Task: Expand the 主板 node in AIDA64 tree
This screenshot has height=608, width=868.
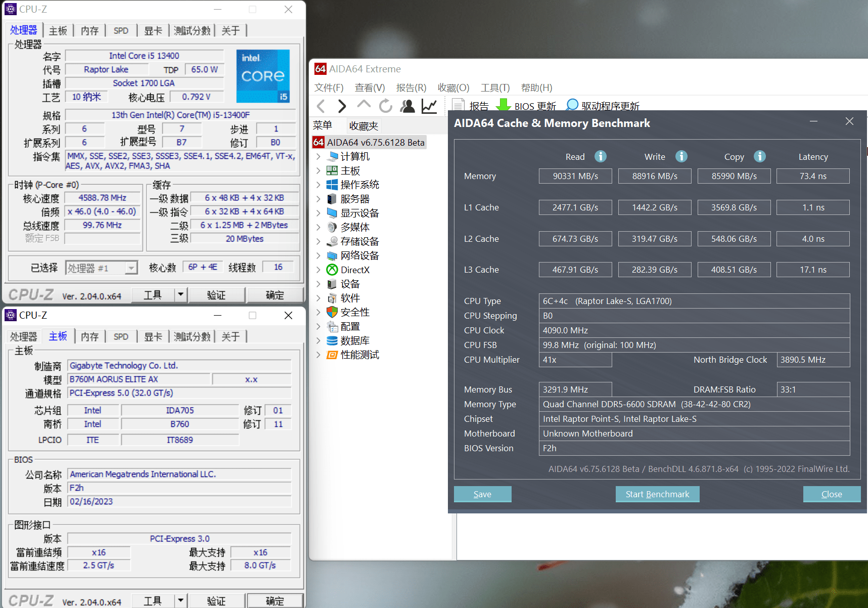Action: point(318,170)
